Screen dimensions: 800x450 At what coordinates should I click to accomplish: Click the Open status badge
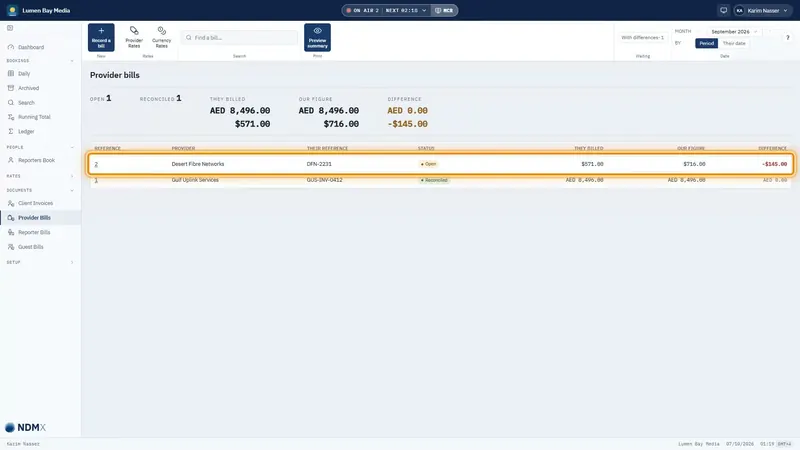429,164
